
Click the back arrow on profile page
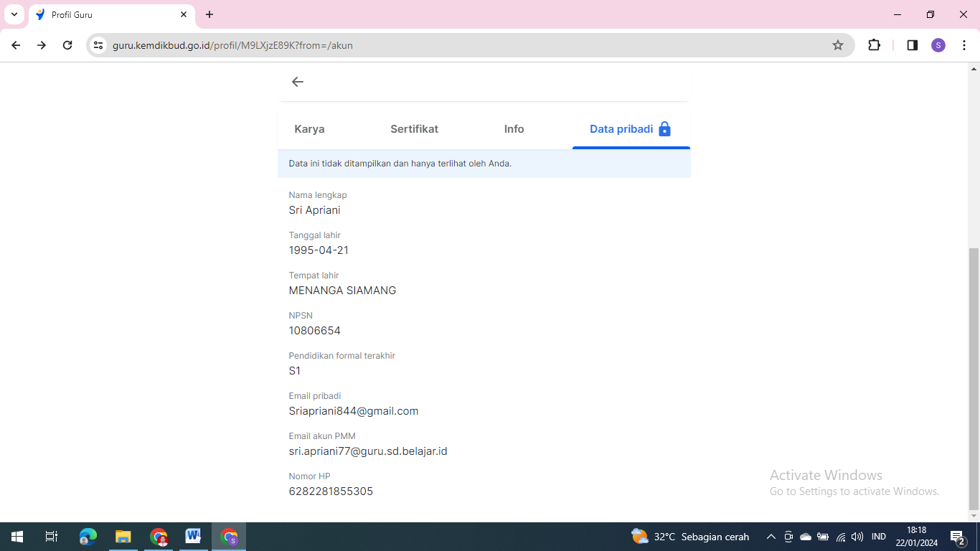click(298, 82)
